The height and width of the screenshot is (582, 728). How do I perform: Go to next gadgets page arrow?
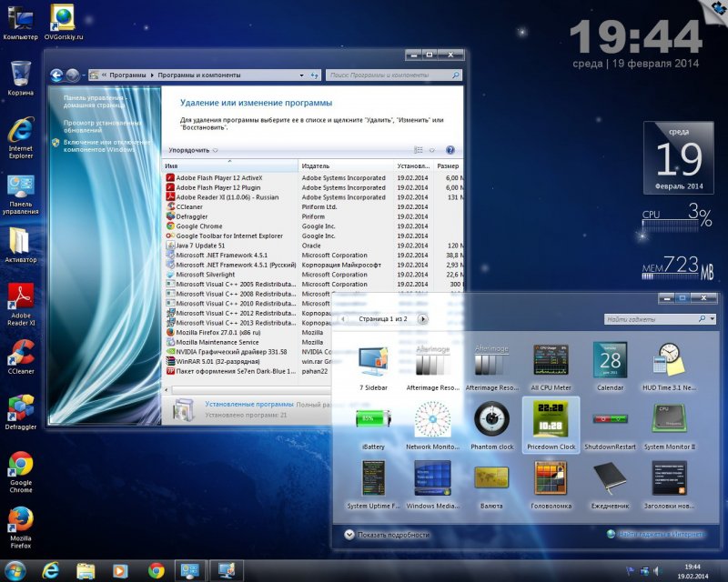point(422,319)
